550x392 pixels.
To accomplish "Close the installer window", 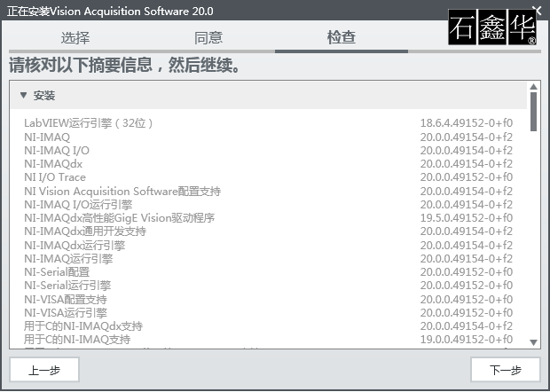I will point(538,10).
